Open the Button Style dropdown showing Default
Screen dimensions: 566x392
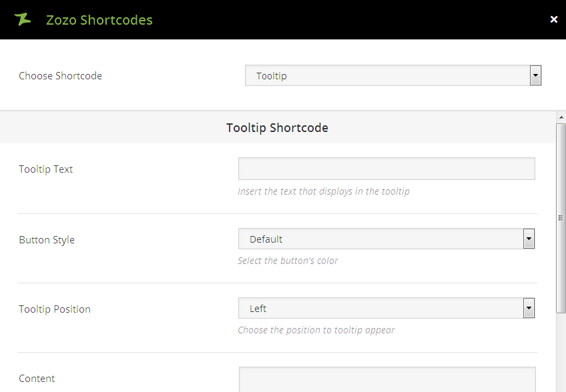click(380, 239)
